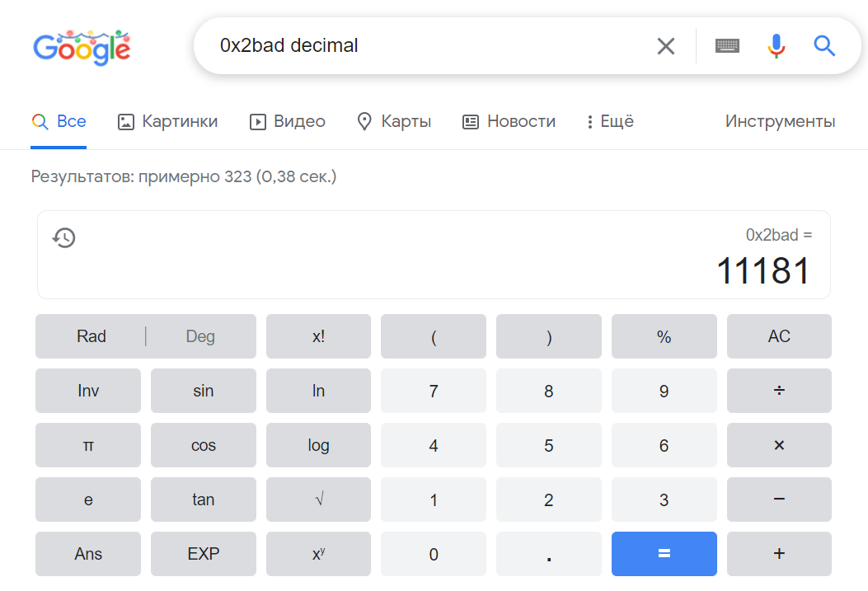Viewport: 868px width, 591px height.
Task: Clear the search box with X icon
Action: tap(666, 46)
